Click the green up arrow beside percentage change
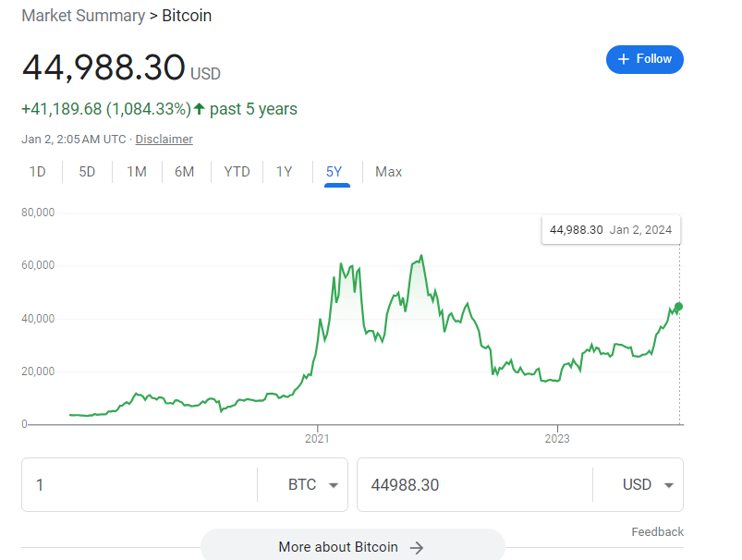The image size is (742, 560). 200,109
